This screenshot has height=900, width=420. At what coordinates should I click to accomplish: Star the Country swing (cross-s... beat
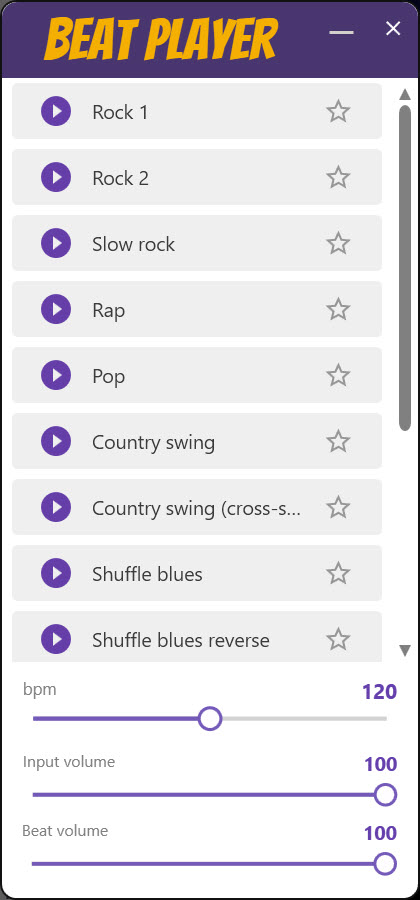pyautogui.click(x=338, y=507)
